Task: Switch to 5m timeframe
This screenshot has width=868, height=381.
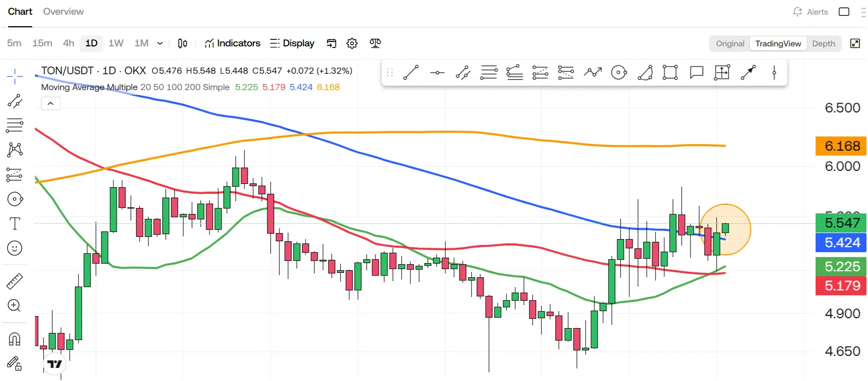Action: 14,43
